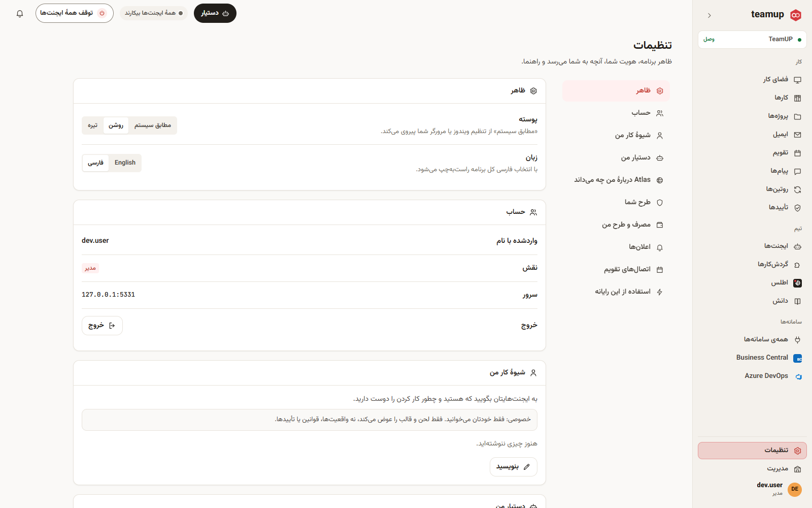Screen dimensions: 812x508
Task: Open the فضای کار workspace icon
Action: pos(797,80)
